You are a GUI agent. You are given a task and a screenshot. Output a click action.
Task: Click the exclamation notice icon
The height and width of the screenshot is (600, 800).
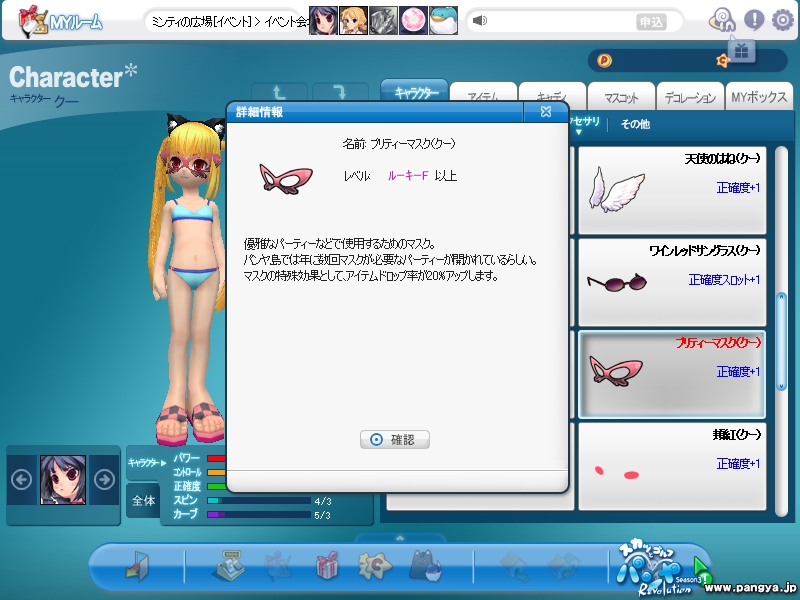(754, 20)
